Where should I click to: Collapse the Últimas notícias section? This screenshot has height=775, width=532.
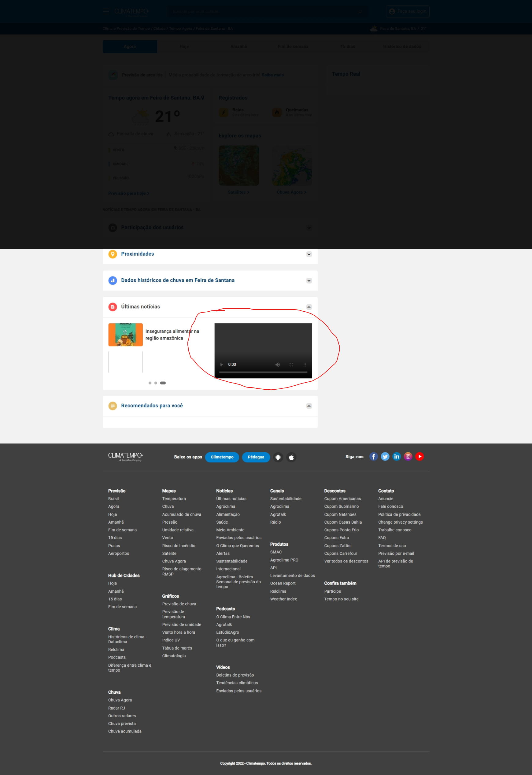coord(309,307)
